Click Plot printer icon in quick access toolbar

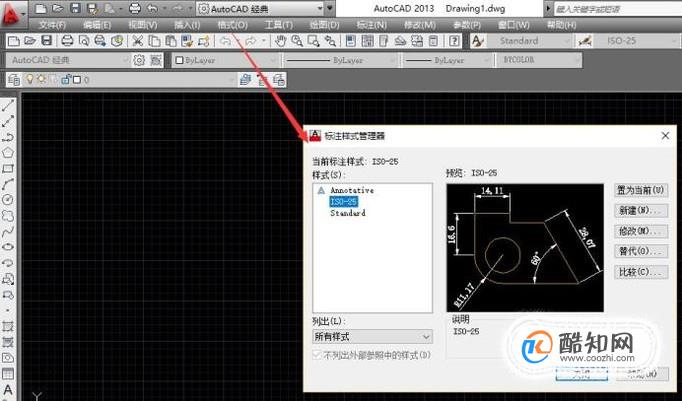click(134, 8)
